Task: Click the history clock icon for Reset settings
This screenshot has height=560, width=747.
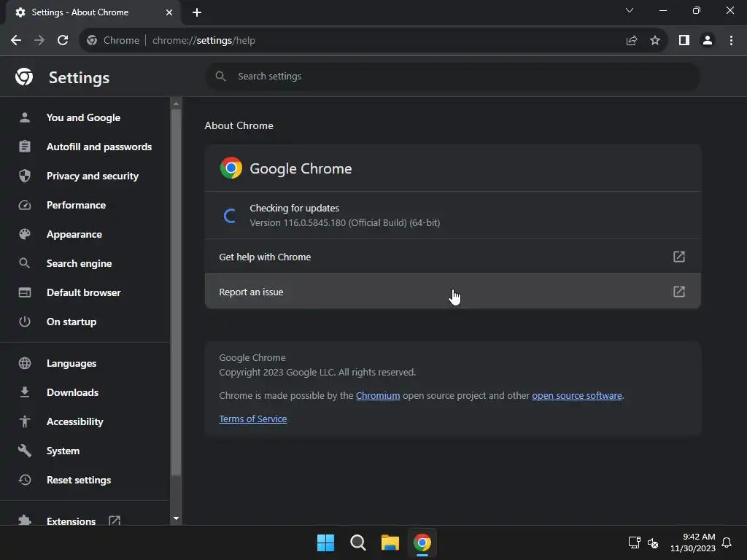Action: click(x=25, y=480)
